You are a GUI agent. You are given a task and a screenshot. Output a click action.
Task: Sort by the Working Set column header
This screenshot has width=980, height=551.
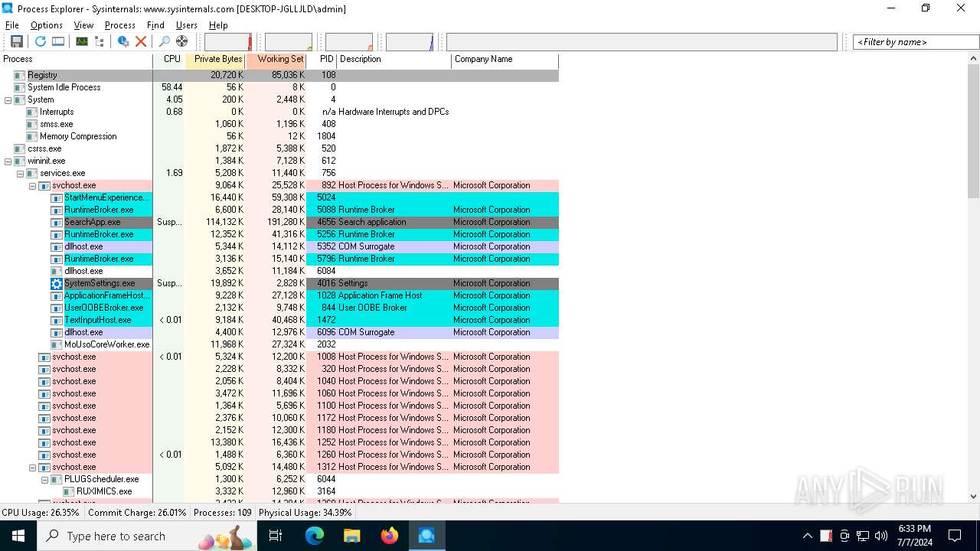276,59
